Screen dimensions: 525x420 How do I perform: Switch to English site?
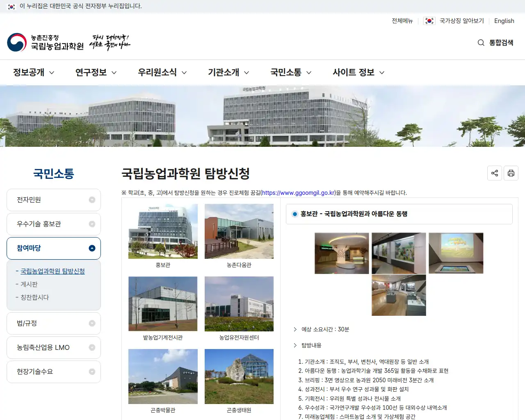click(x=504, y=21)
